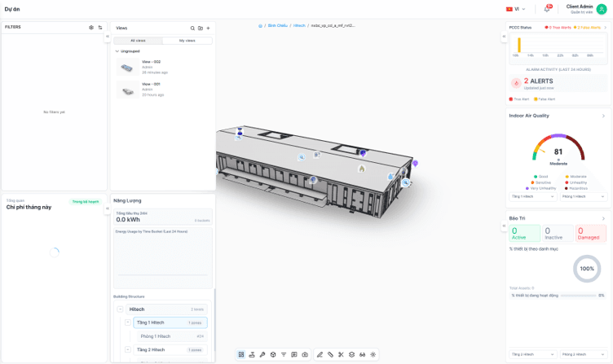Click the yellow alarm bar in PCCC chart
This screenshot has width=613, height=364.
click(519, 45)
